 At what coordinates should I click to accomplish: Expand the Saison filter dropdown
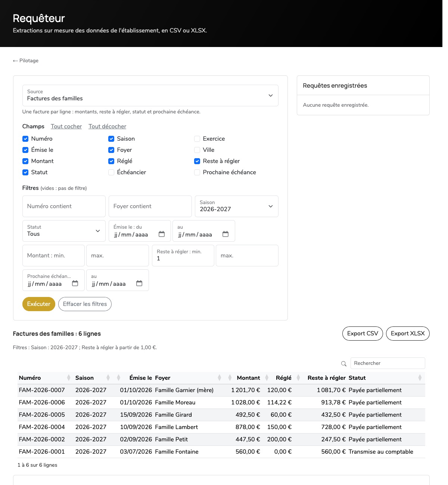coord(237,206)
